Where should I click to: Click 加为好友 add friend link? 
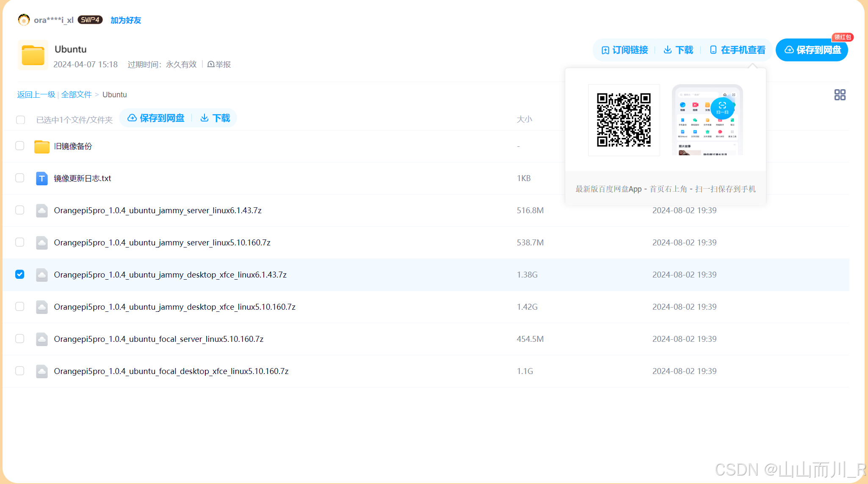pos(126,20)
